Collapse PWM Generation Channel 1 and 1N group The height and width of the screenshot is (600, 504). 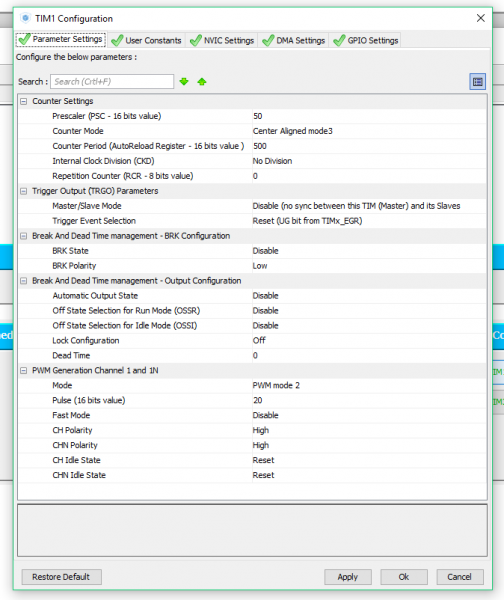[24, 370]
